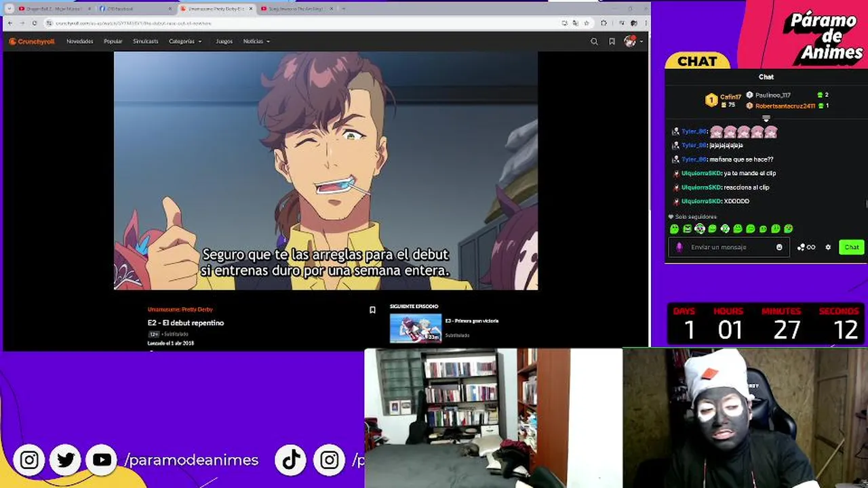Image resolution: width=868 pixels, height=488 pixels.
Task: Open the Popular menu item
Action: pyautogui.click(x=113, y=41)
